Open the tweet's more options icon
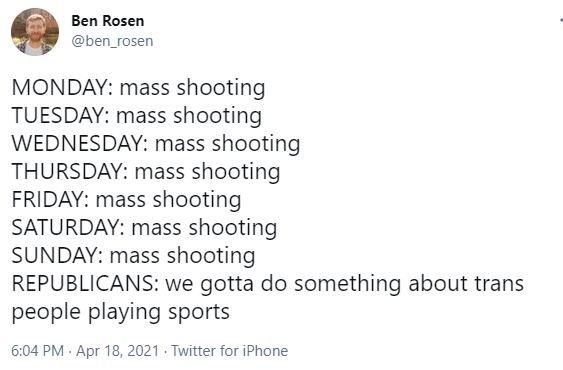The width and height of the screenshot is (563, 370). pyautogui.click(x=561, y=20)
